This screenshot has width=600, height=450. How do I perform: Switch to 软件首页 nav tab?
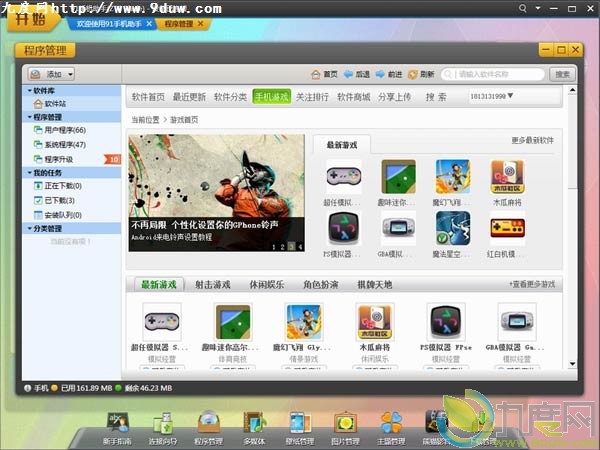[148, 97]
